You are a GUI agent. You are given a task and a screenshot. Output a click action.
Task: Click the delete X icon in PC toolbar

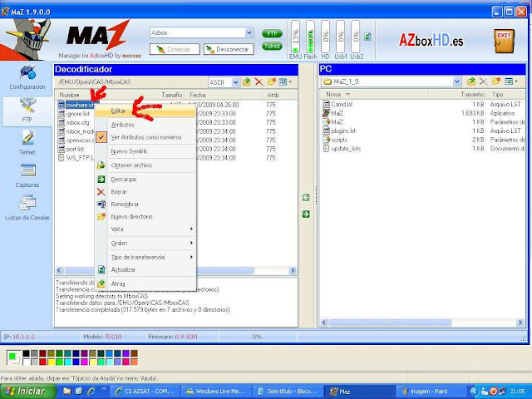coord(483,81)
